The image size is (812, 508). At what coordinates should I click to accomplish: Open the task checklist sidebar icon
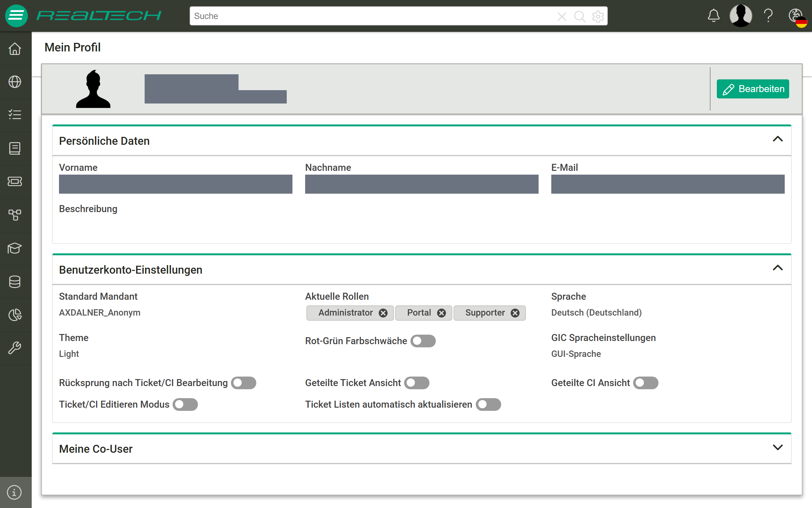[15, 115]
